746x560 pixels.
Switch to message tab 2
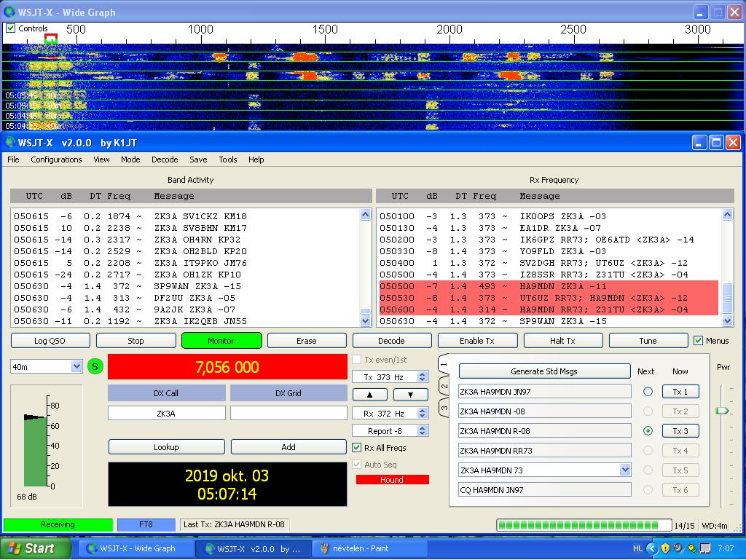coord(444,386)
